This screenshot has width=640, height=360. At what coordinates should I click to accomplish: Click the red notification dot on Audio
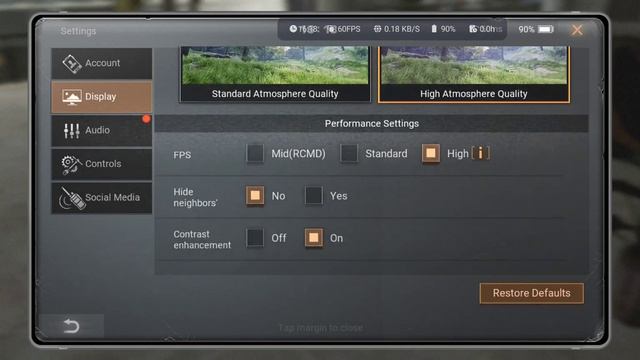pyautogui.click(x=146, y=119)
